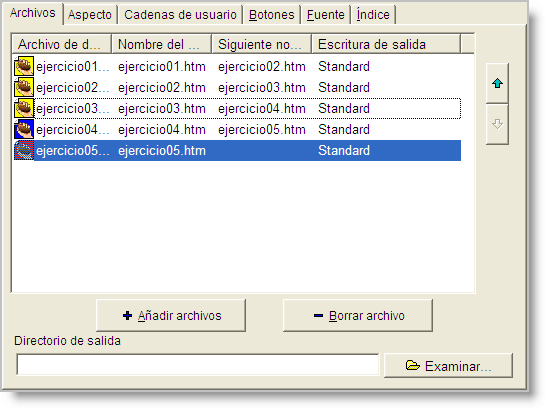Click the Escritura de salida column header
545x408 pixels.
[386, 44]
